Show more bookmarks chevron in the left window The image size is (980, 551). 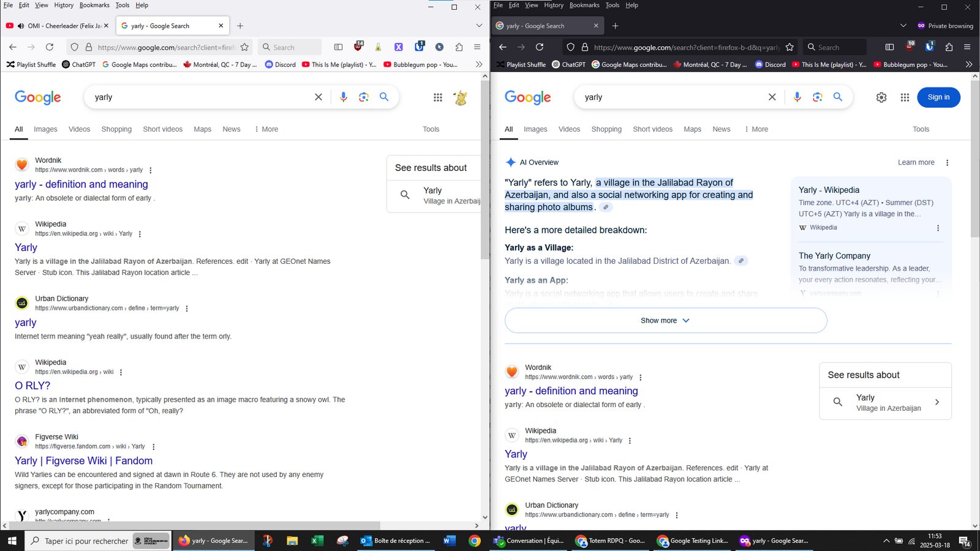click(479, 64)
